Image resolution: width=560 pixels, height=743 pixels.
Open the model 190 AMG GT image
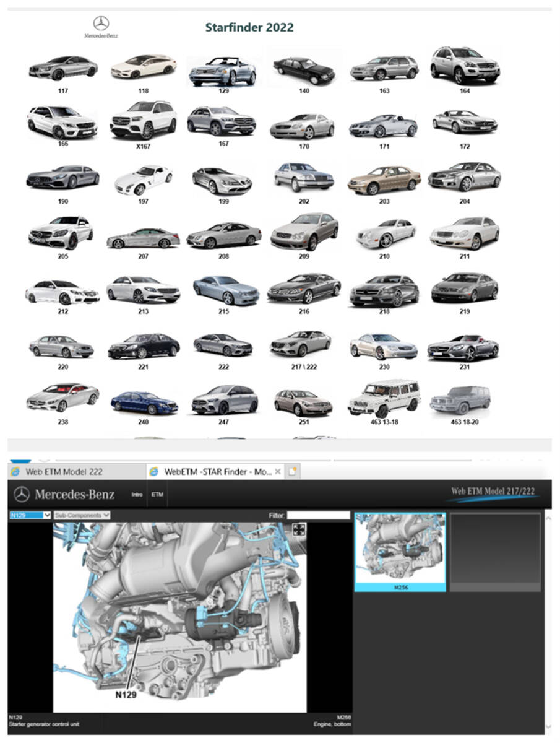click(62, 177)
